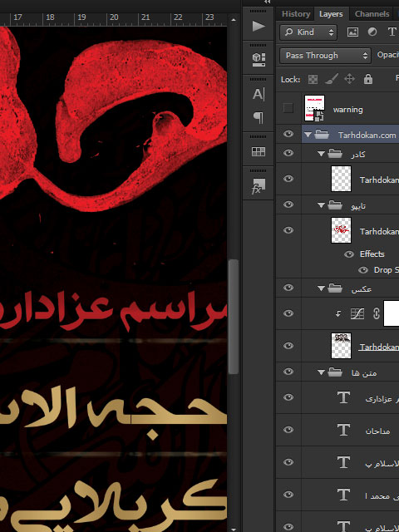This screenshot has height=532, width=399.
Task: Open the Styles panel fx icon
Action: (x=259, y=186)
